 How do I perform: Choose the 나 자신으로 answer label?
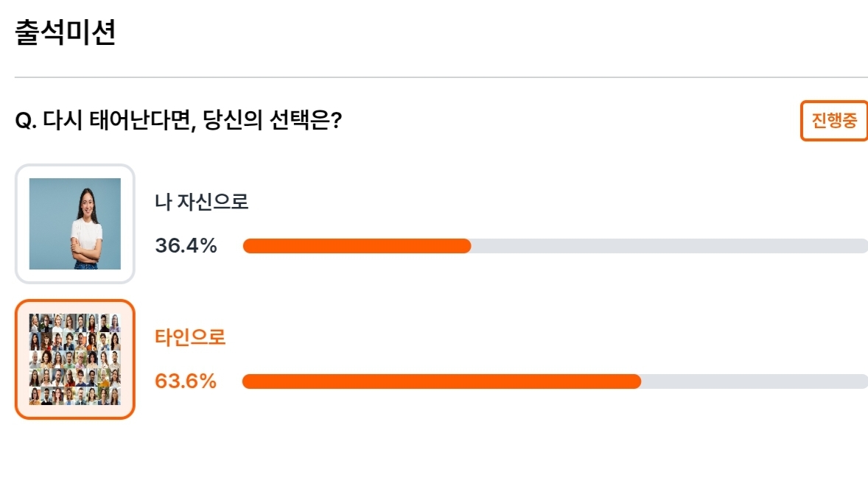click(x=201, y=202)
